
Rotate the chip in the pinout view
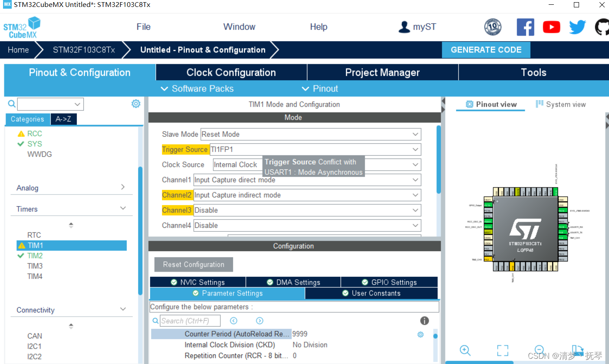(577, 351)
